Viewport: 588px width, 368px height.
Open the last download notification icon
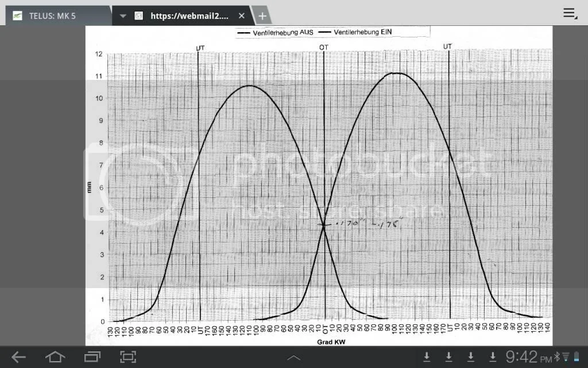click(492, 357)
